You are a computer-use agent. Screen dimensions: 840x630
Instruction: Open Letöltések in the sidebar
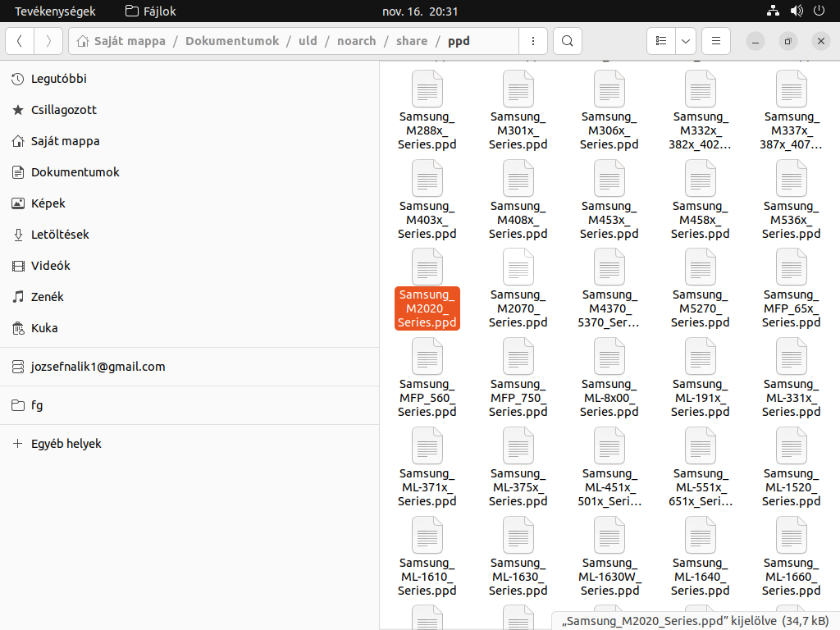[189, 235]
